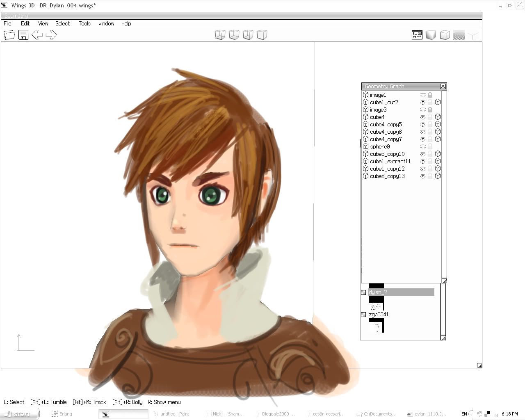Hide the cube1_cut2 object
525x420 pixels.
pyautogui.click(x=423, y=102)
